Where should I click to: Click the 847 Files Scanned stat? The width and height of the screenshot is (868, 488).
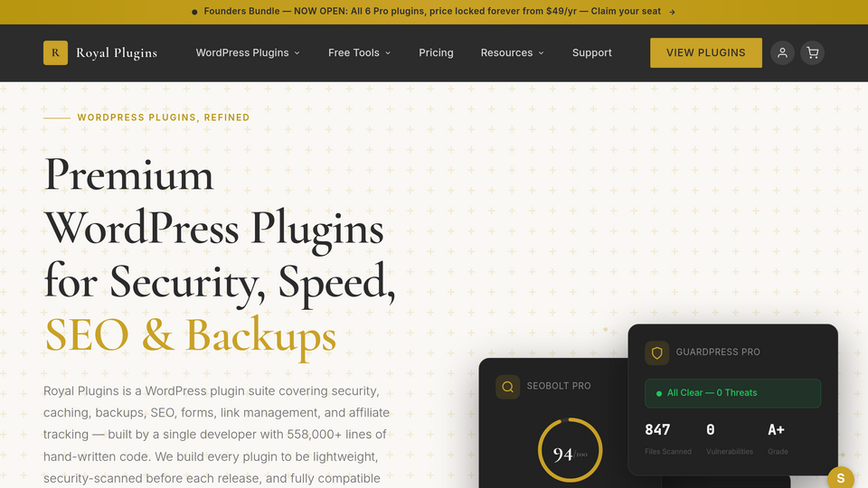click(x=667, y=439)
